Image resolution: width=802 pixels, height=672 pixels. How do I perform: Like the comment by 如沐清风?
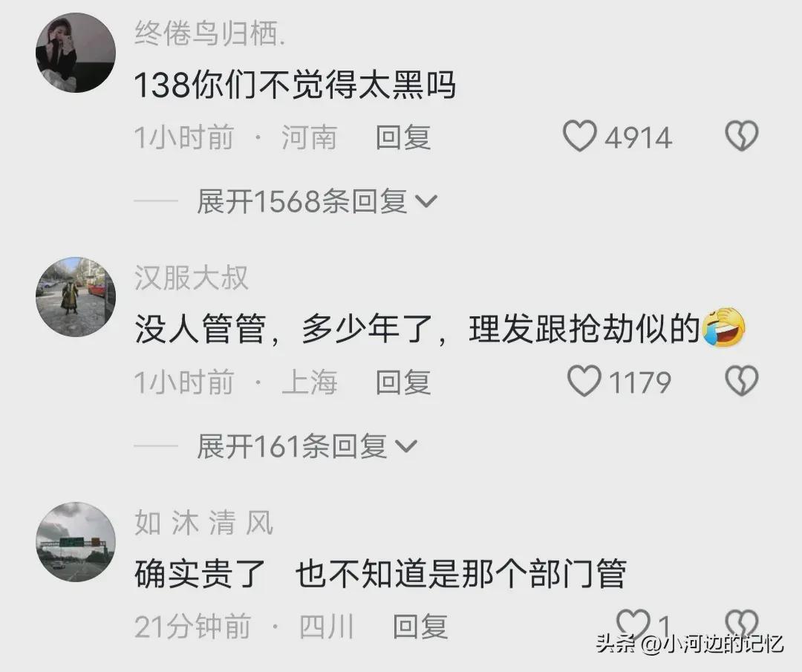(633, 624)
